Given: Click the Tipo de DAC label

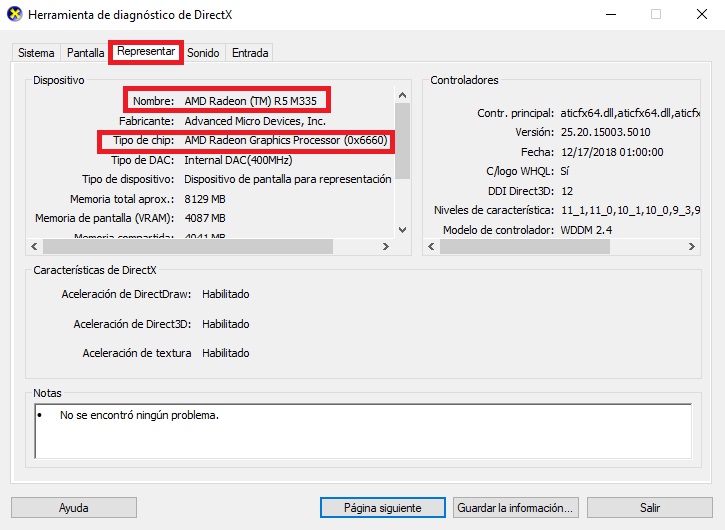Looking at the screenshot, I should [x=142, y=160].
